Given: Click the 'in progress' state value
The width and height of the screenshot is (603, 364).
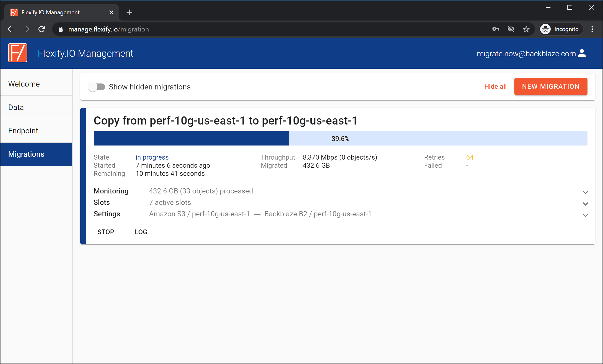Looking at the screenshot, I should click(x=152, y=157).
